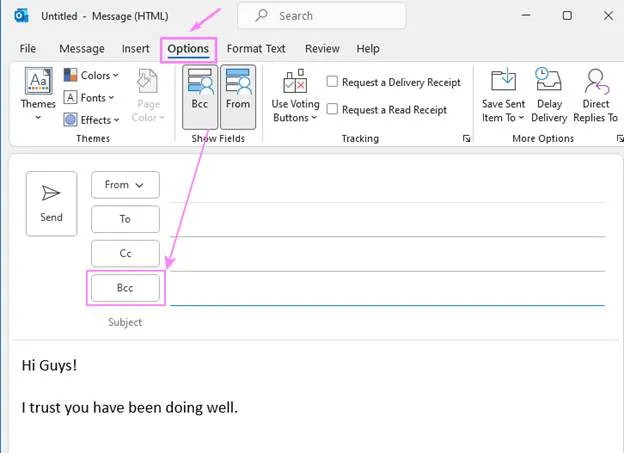Open the Effects theme dropdown
This screenshot has width=624, height=453.
[x=92, y=120]
